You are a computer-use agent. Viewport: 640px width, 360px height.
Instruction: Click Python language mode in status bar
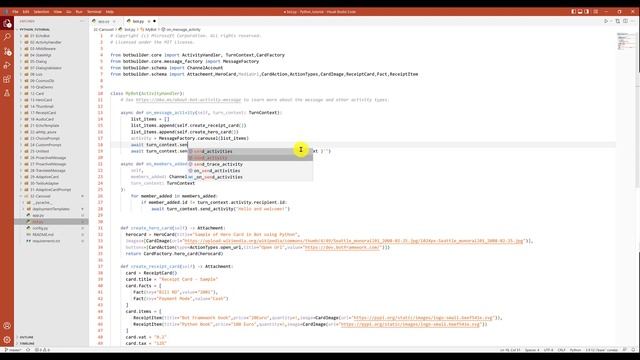point(575,350)
